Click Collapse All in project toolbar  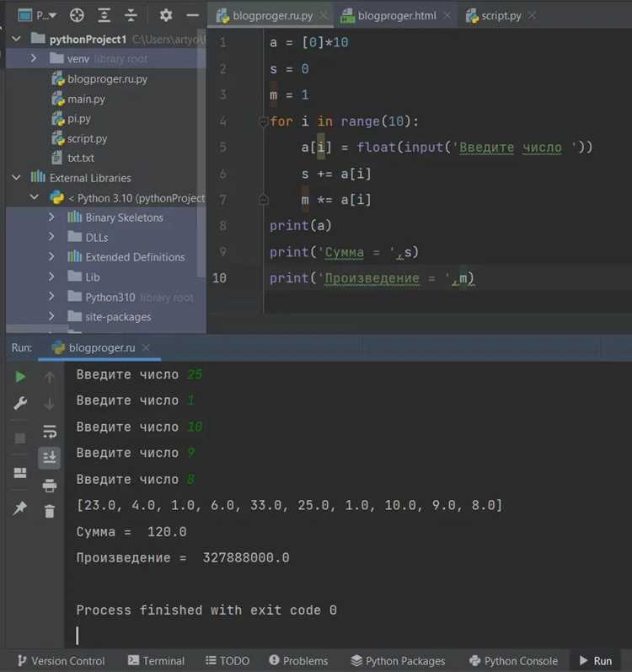coord(131,15)
